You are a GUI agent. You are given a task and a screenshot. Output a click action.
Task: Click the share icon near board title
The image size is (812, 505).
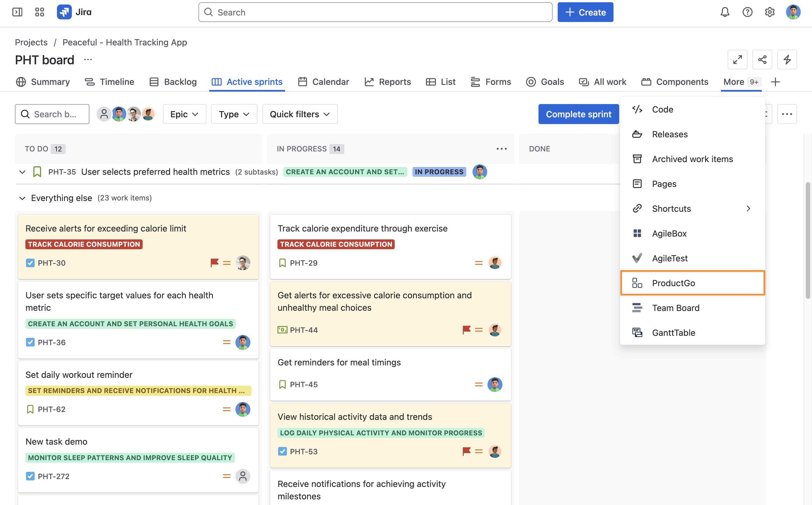(x=762, y=60)
